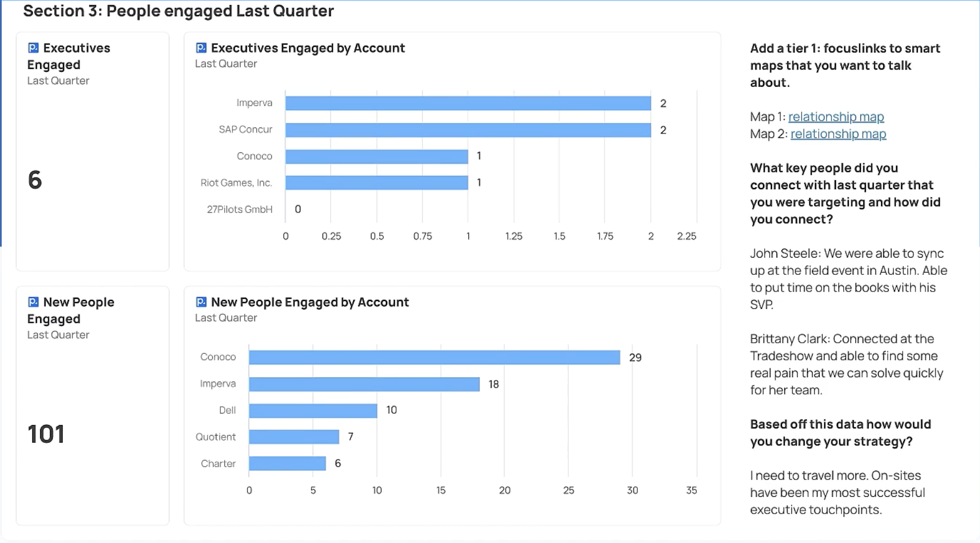Select the Riot Games, Inc. row label
Screen dimensions: 980x543
pyautogui.click(x=237, y=182)
